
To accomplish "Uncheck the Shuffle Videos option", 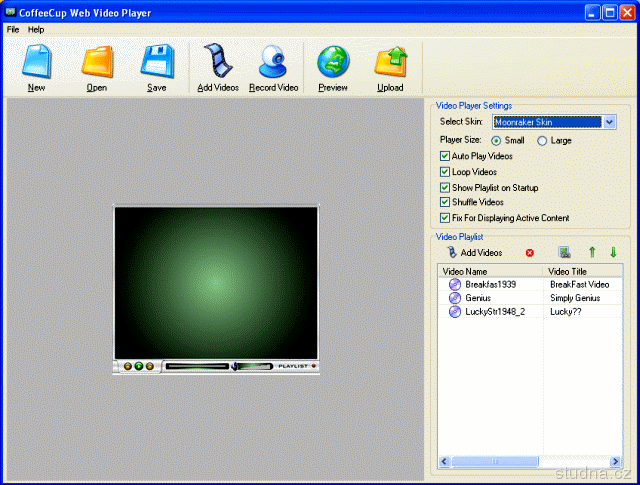I will point(445,202).
